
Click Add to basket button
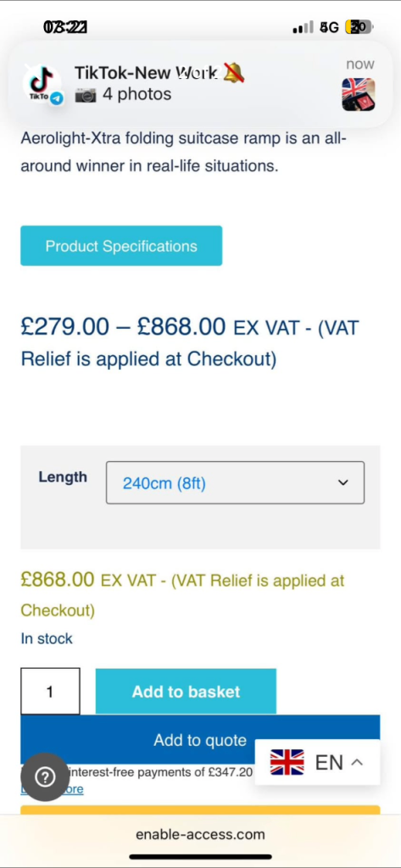187,692
